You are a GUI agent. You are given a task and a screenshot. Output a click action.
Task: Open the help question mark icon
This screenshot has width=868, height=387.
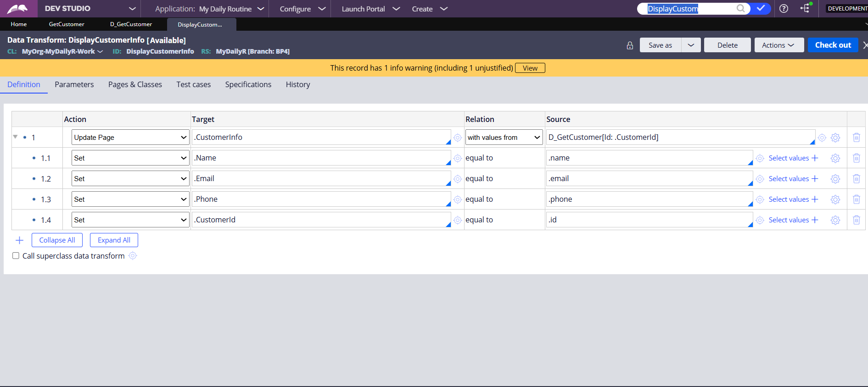(x=784, y=9)
